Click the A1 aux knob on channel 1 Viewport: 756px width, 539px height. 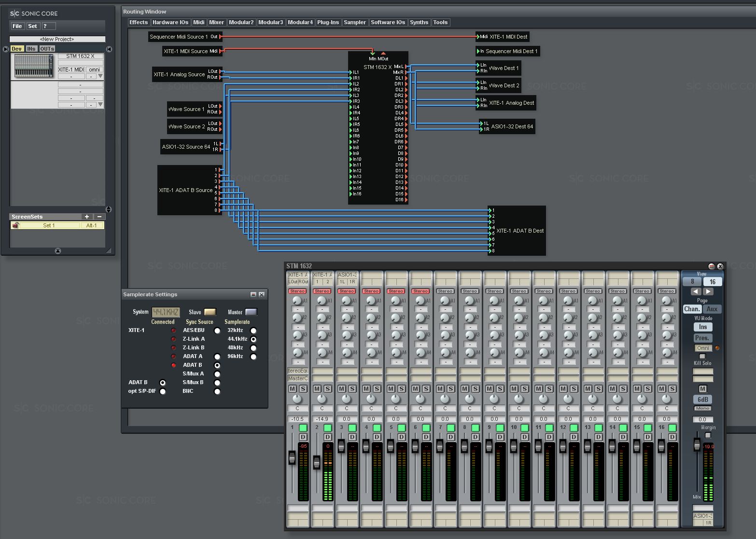click(297, 300)
